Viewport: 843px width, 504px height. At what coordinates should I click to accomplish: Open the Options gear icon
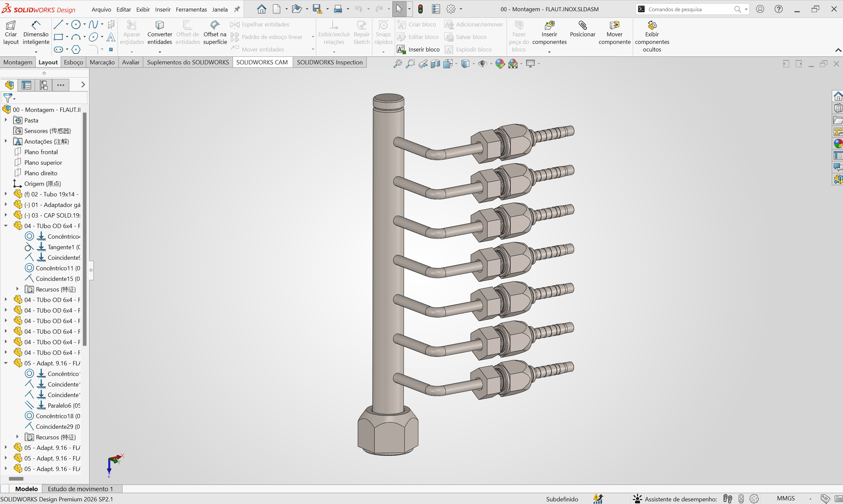(x=451, y=9)
